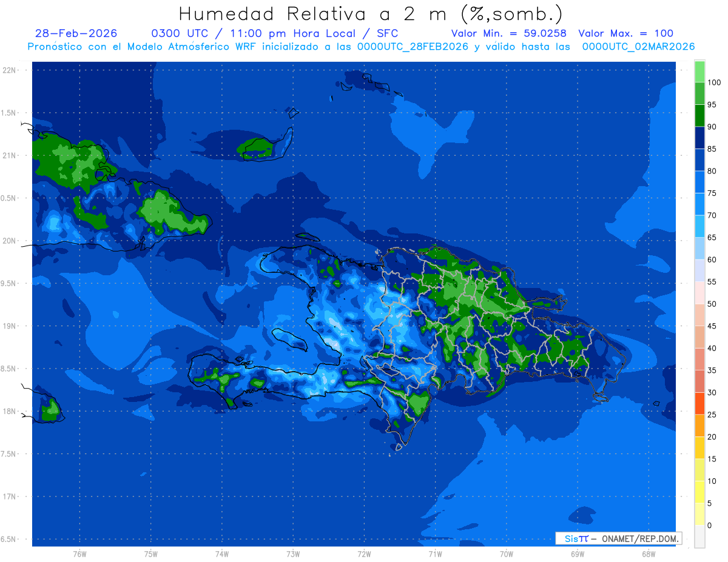Click the legend scale value '100'
The width and height of the screenshot is (728, 562).
[x=713, y=82]
